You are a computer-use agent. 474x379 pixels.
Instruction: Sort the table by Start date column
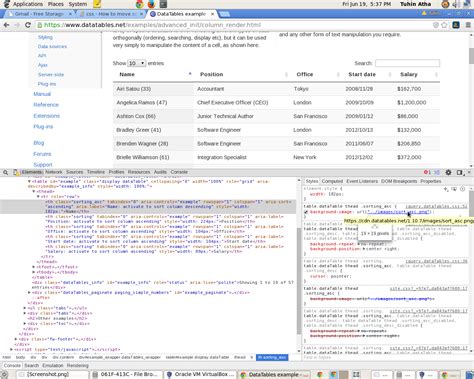pyautogui.click(x=368, y=75)
